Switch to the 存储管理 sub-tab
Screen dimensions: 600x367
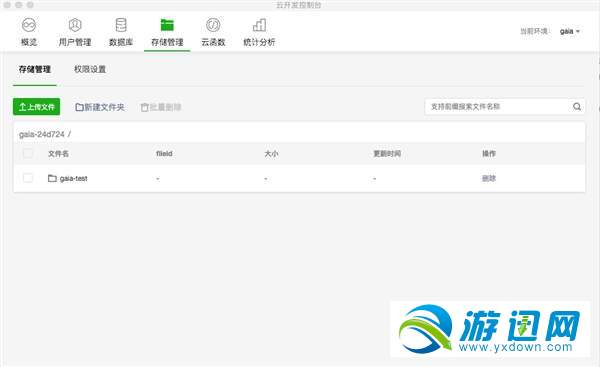tap(35, 69)
